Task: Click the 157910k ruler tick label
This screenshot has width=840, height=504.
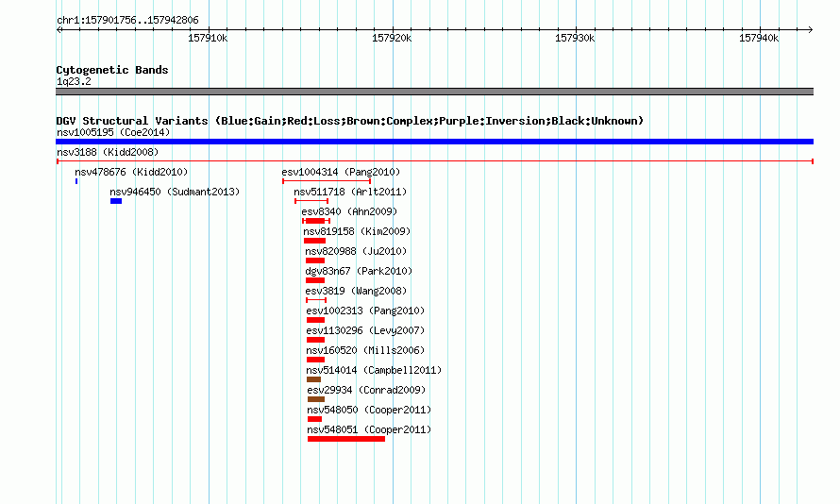Action: 208,39
